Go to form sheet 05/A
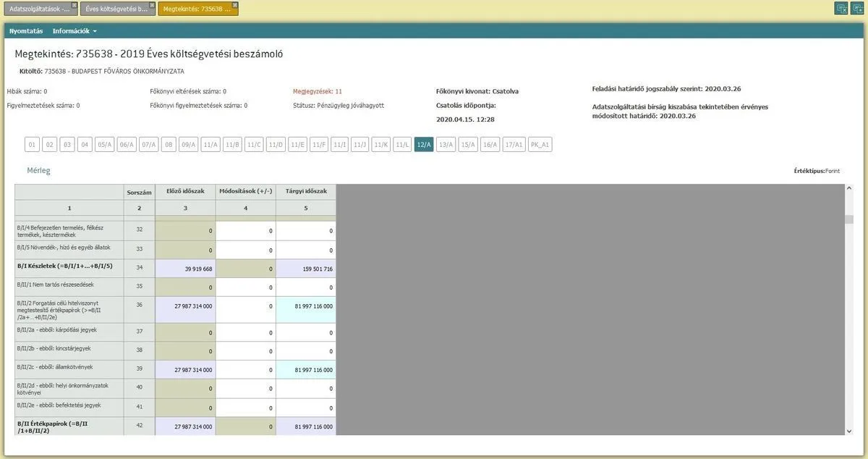Image resolution: width=868 pixels, height=459 pixels. [x=105, y=144]
